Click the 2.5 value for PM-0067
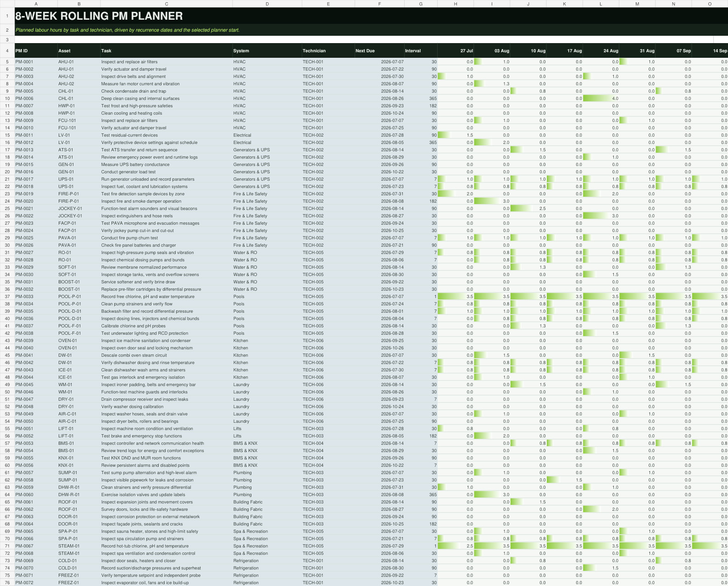The width and height of the screenshot is (728, 586). pyautogui.click(x=456, y=546)
